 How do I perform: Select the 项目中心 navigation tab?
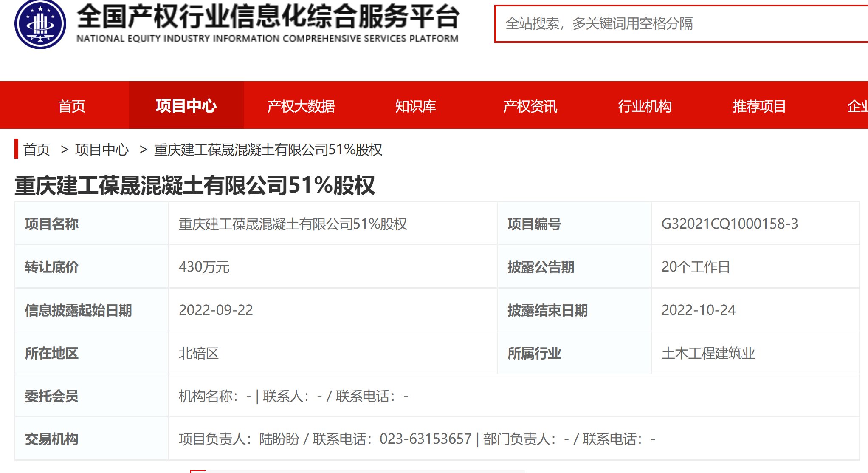[x=186, y=106]
